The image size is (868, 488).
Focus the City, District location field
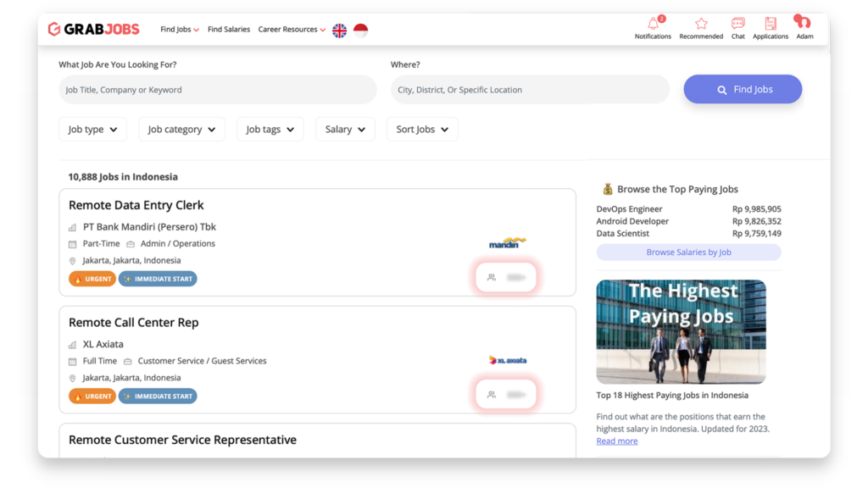click(x=530, y=90)
